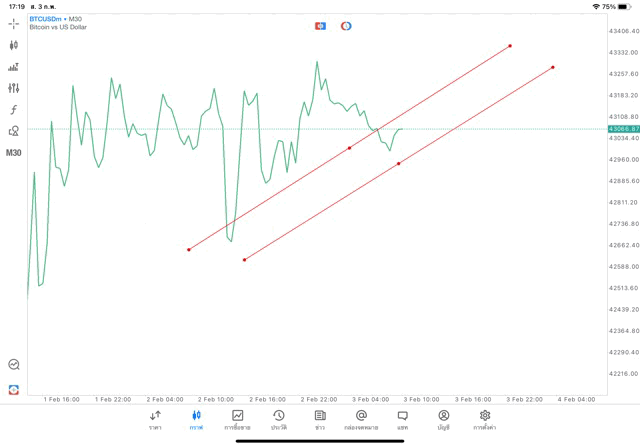Open the indicators function icon
The width and height of the screenshot is (640, 447).
tap(13, 109)
